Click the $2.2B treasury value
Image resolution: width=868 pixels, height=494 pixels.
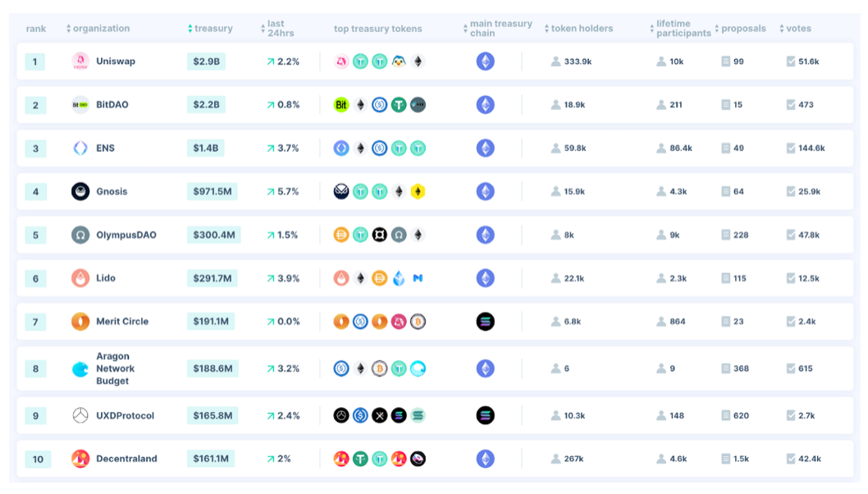coord(206,105)
